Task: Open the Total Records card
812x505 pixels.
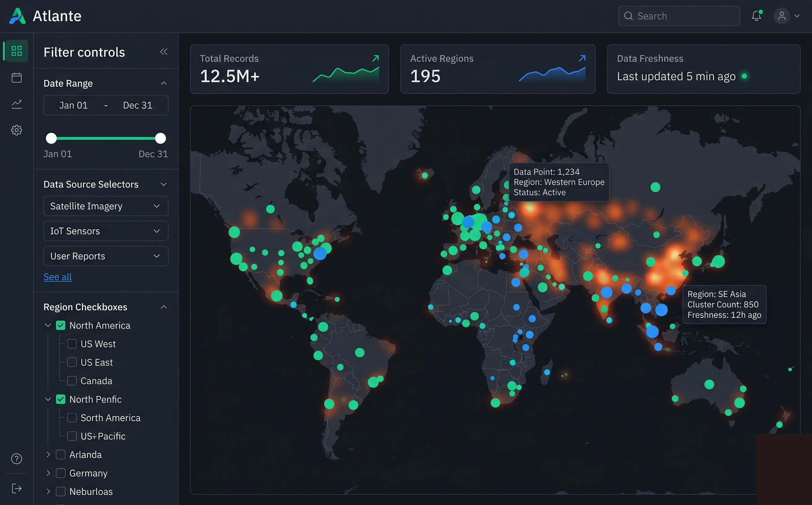Action: pos(289,69)
